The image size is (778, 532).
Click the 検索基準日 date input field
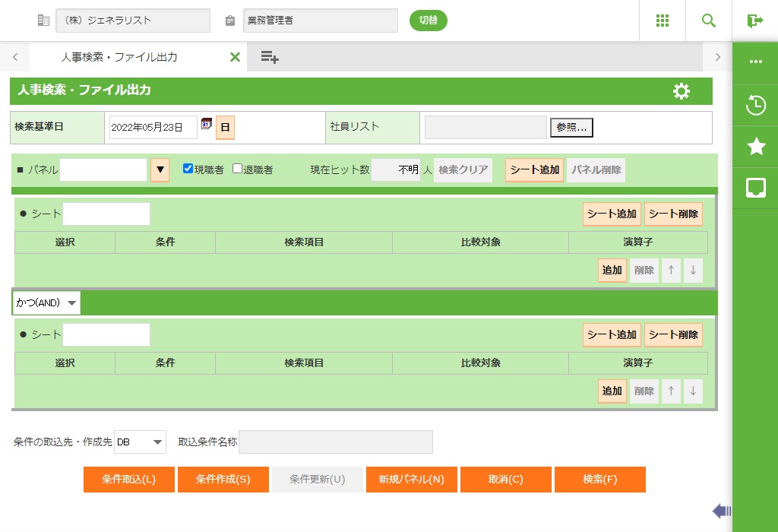click(153, 128)
